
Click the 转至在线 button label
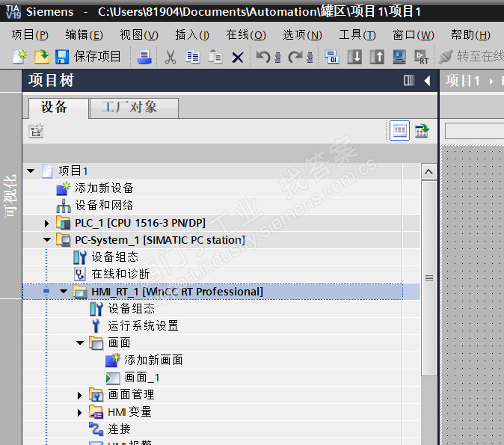point(480,57)
